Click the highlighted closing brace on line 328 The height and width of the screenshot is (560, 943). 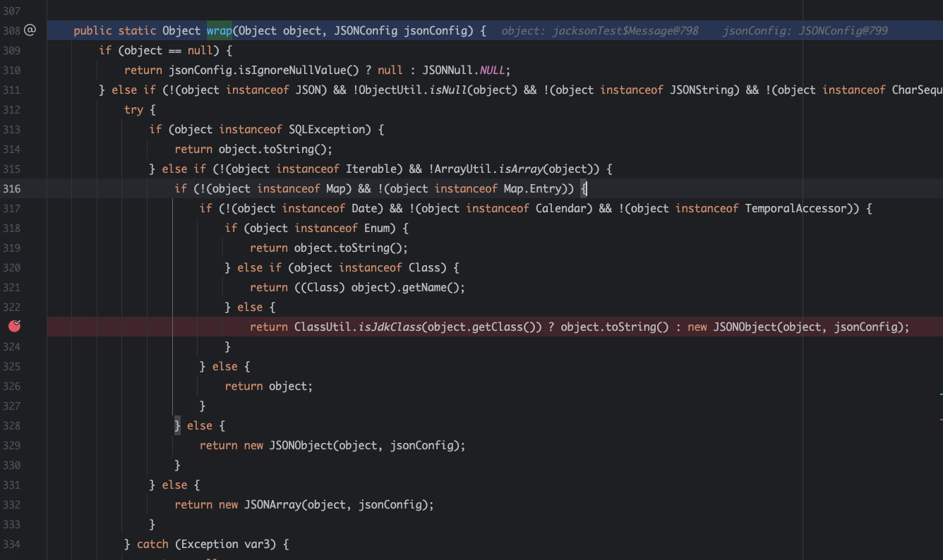click(178, 425)
